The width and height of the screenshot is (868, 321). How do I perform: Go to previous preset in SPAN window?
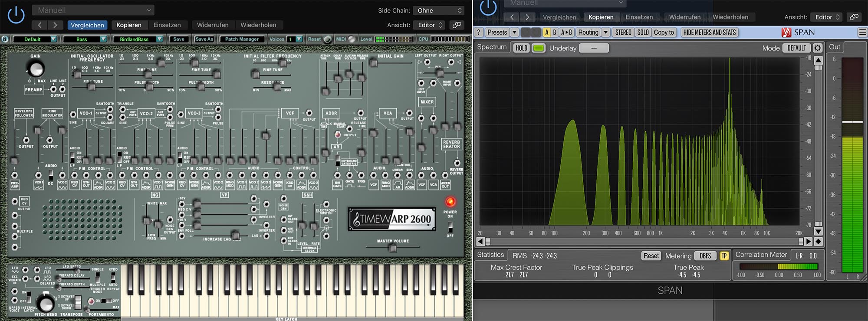click(512, 17)
